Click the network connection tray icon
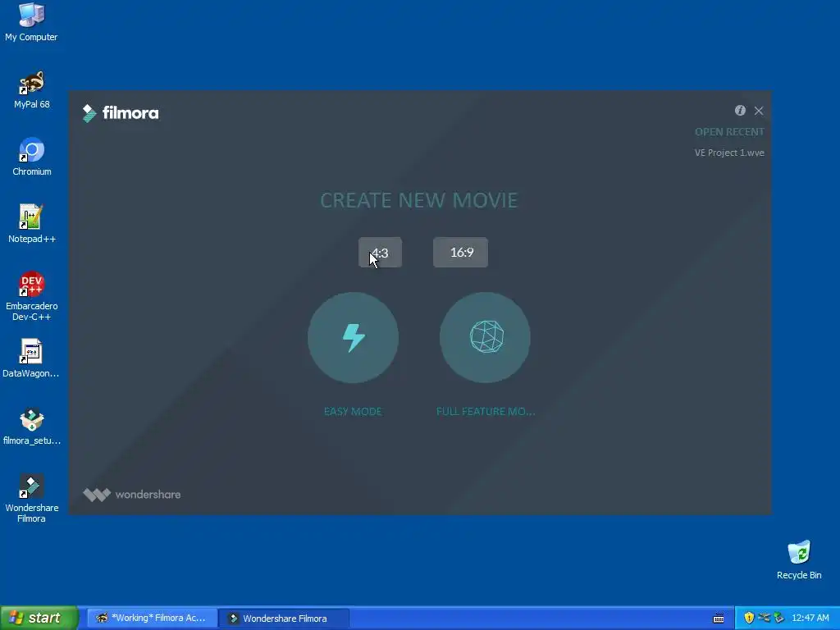The image size is (840, 630). [764, 618]
